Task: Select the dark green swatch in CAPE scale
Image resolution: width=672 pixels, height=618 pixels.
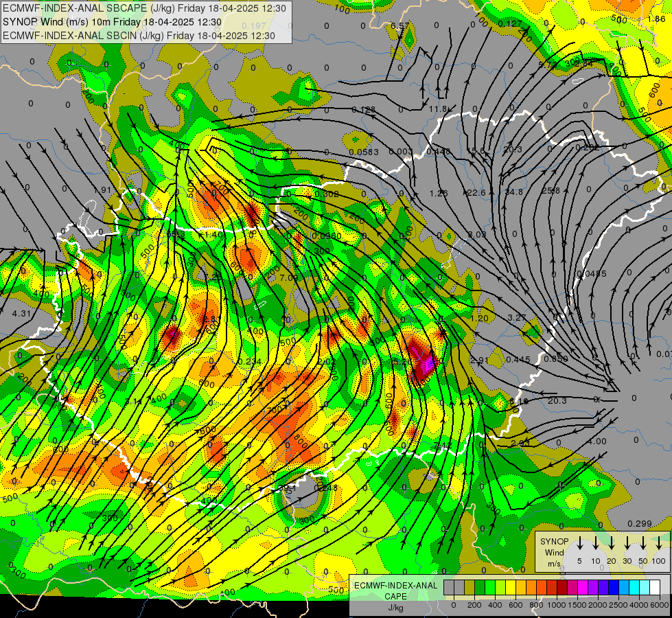Action: tap(480, 588)
